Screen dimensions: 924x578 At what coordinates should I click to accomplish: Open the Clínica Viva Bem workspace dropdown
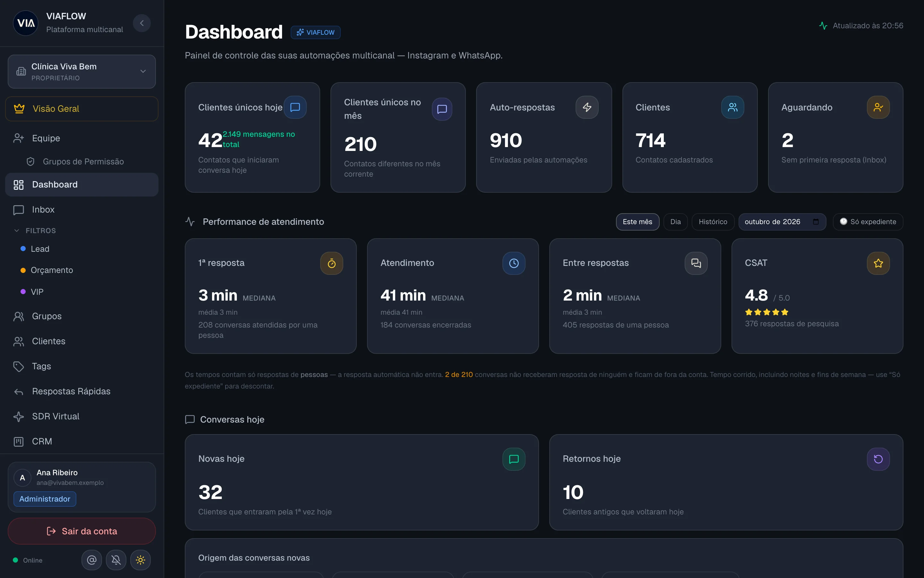pyautogui.click(x=82, y=72)
